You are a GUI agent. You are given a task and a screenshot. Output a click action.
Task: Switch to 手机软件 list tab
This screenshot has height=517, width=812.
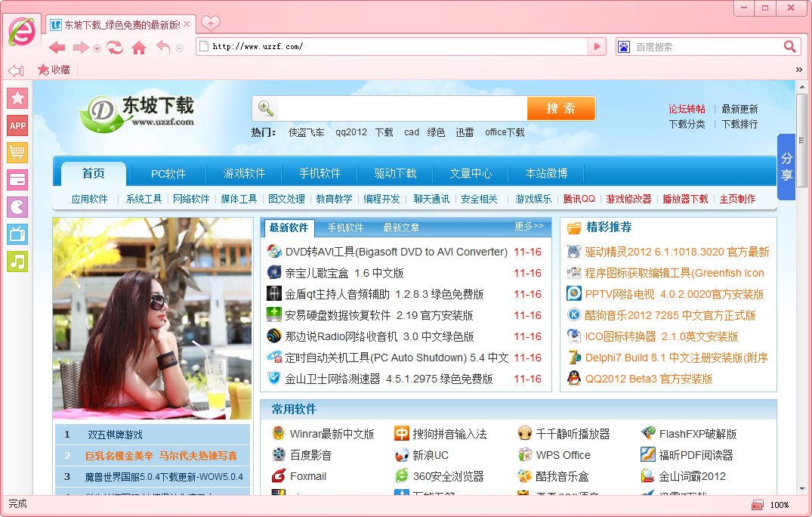345,228
